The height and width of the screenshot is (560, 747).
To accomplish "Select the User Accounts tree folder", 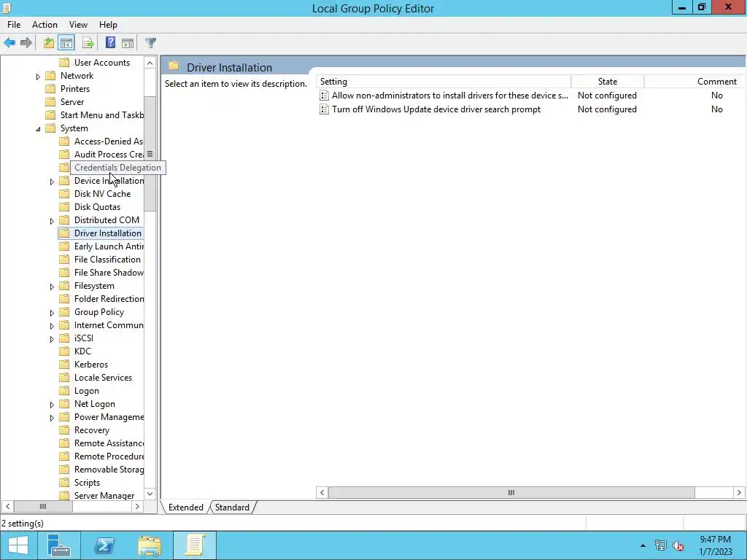I will 102,63.
